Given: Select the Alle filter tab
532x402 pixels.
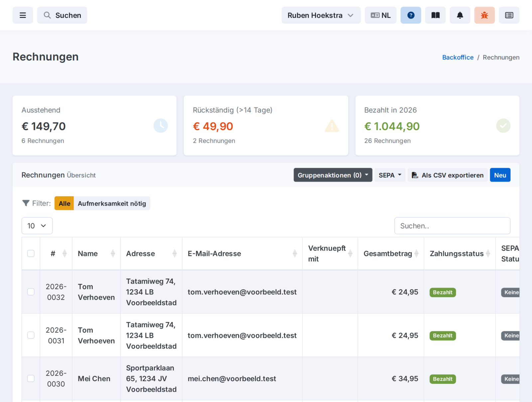Looking at the screenshot, I should pyautogui.click(x=65, y=203).
